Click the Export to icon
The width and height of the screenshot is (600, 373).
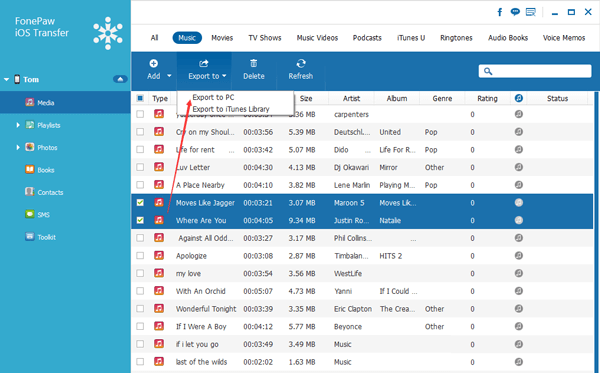click(x=204, y=63)
